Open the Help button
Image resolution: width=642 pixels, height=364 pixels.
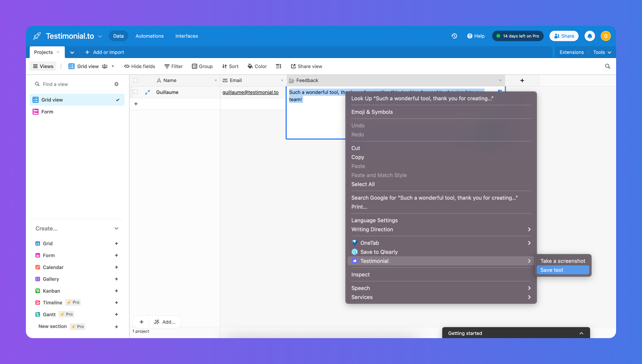476,36
